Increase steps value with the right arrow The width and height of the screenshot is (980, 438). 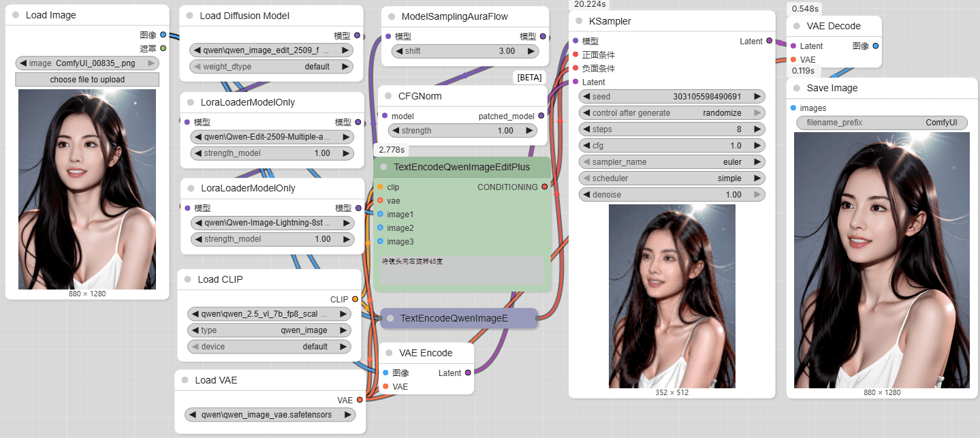point(757,129)
